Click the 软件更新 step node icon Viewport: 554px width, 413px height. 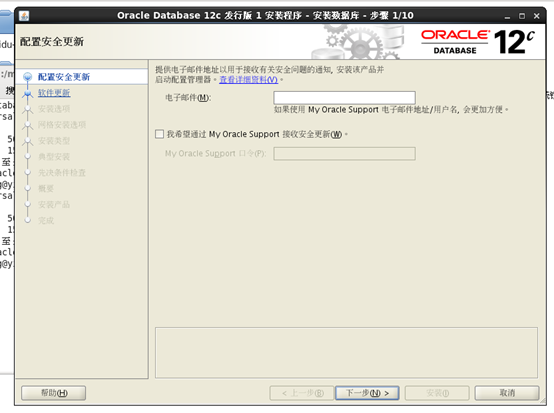coord(28,93)
